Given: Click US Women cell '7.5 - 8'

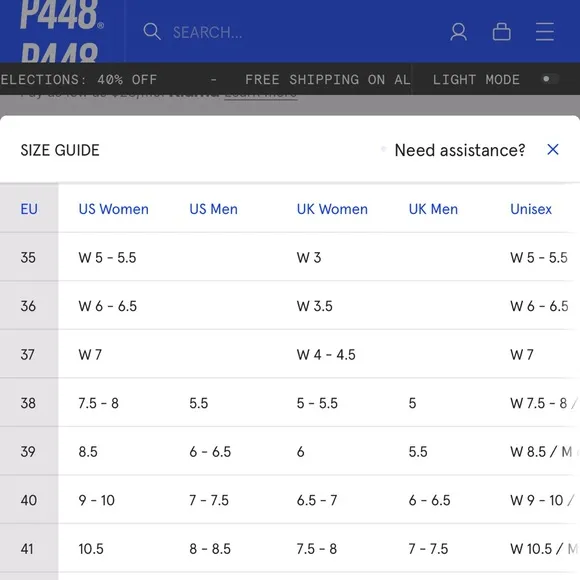Looking at the screenshot, I should (98, 403).
